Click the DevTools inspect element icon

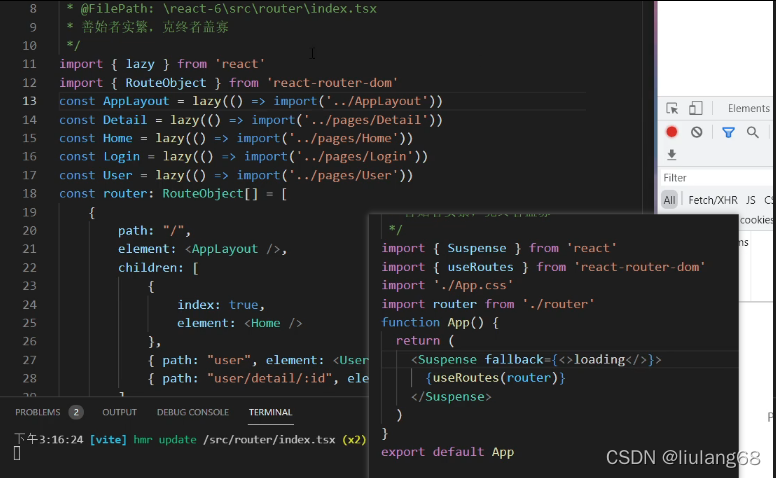(672, 108)
